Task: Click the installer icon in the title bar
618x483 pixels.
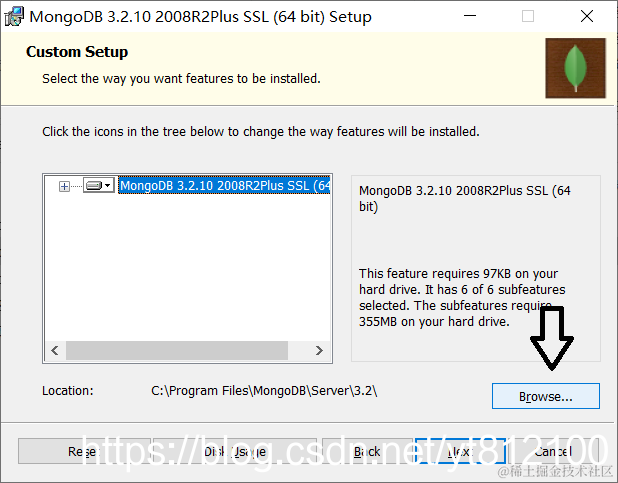Action: click(14, 17)
